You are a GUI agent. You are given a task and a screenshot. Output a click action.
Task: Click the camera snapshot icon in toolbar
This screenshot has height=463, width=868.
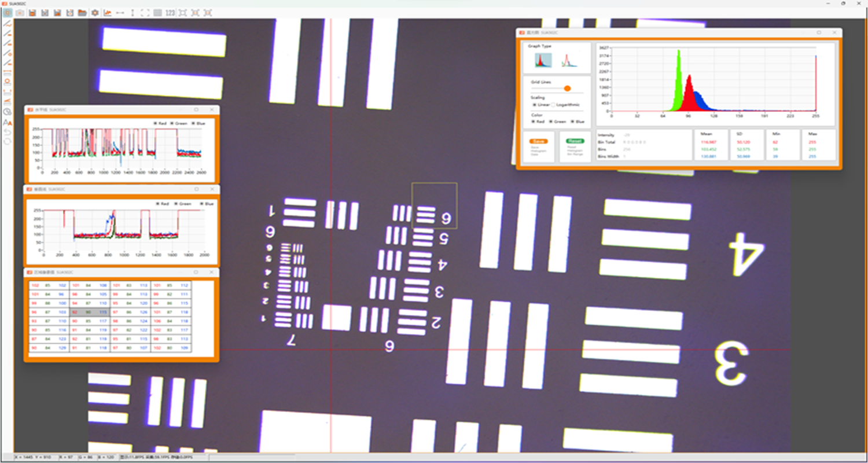pos(20,13)
